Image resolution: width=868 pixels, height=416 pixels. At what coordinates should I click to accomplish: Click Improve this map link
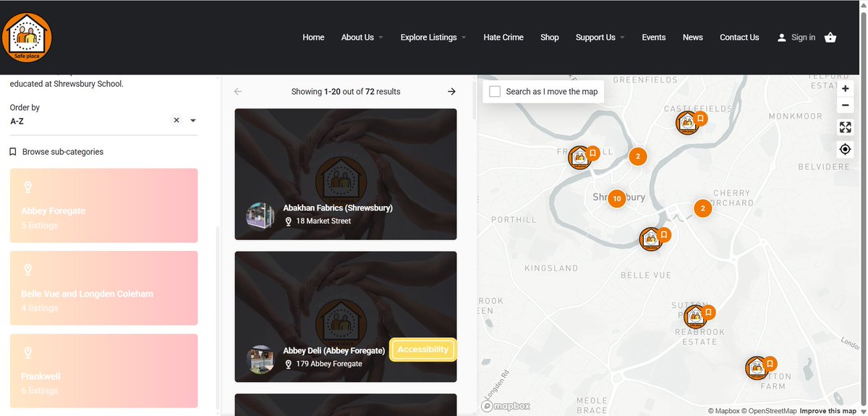828,411
